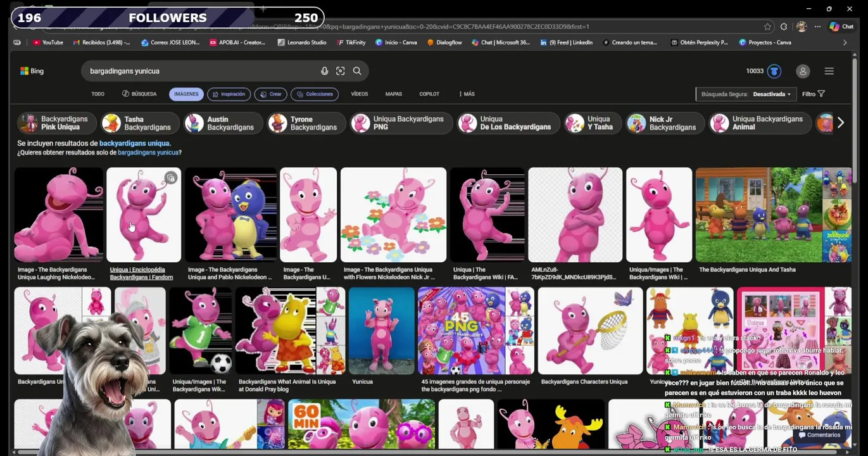The image size is (868, 456).
Task: Follow the backyardigans uniqua corrected link
Action: click(x=134, y=144)
